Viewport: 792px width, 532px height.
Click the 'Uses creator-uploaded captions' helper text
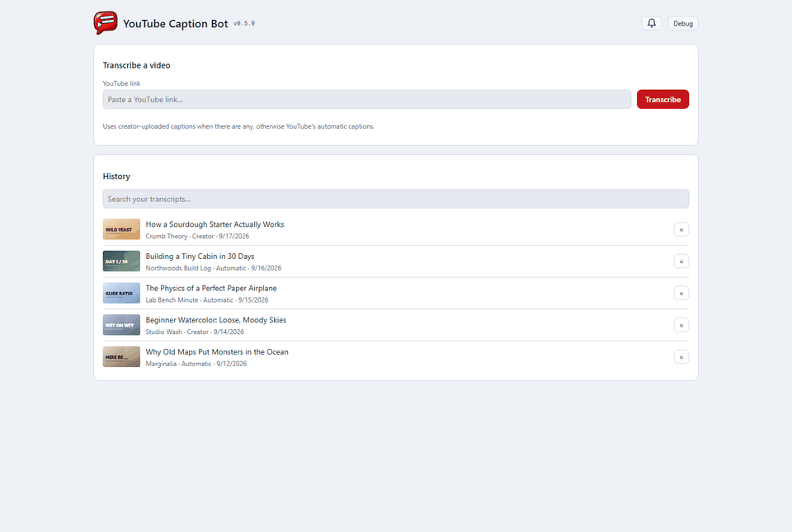[x=238, y=126]
